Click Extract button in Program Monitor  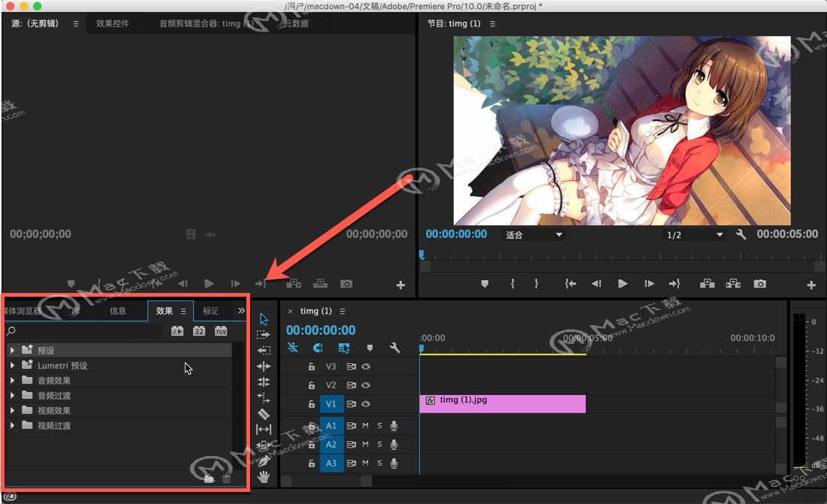(733, 284)
